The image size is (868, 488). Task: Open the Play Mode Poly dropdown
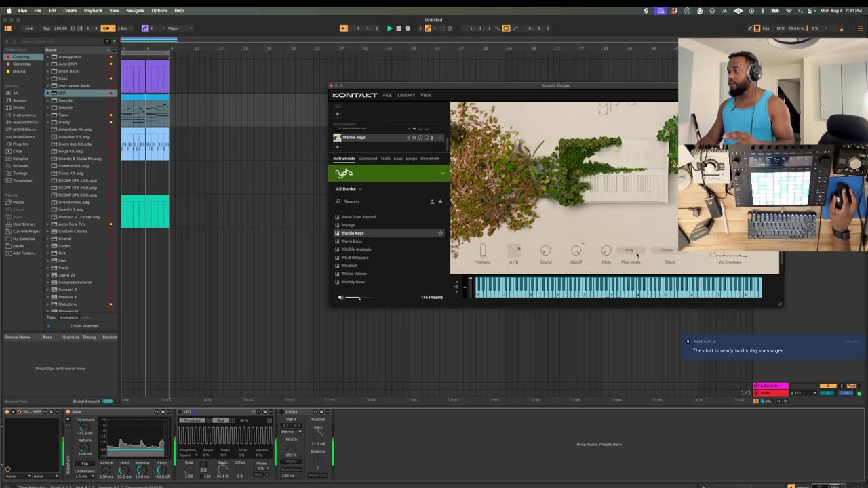pyautogui.click(x=630, y=251)
